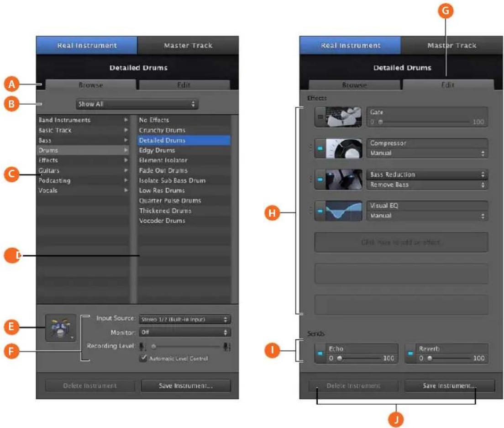Open the Gate effect thumbnail

click(343, 117)
